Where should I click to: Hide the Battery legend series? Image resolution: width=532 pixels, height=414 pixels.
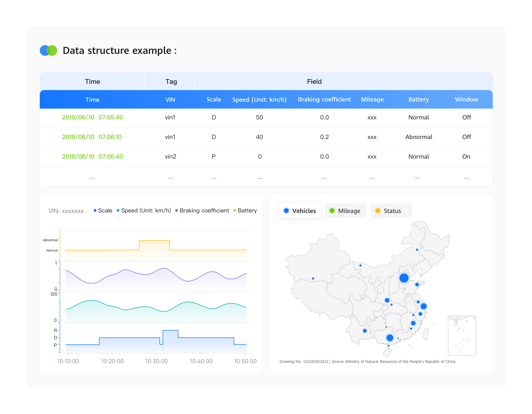tap(245, 211)
